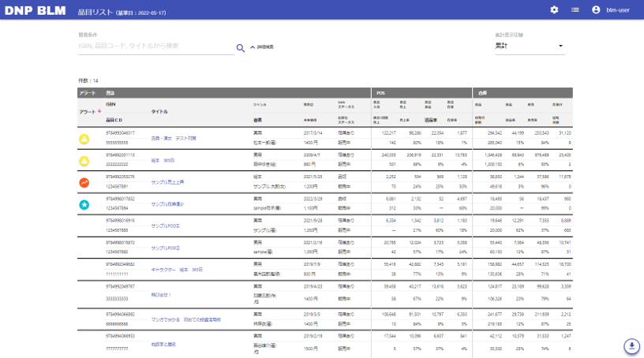Open the キャラクター 絵本 365日 title link
Image resolution: width=644 pixels, height=358 pixels.
(x=178, y=269)
